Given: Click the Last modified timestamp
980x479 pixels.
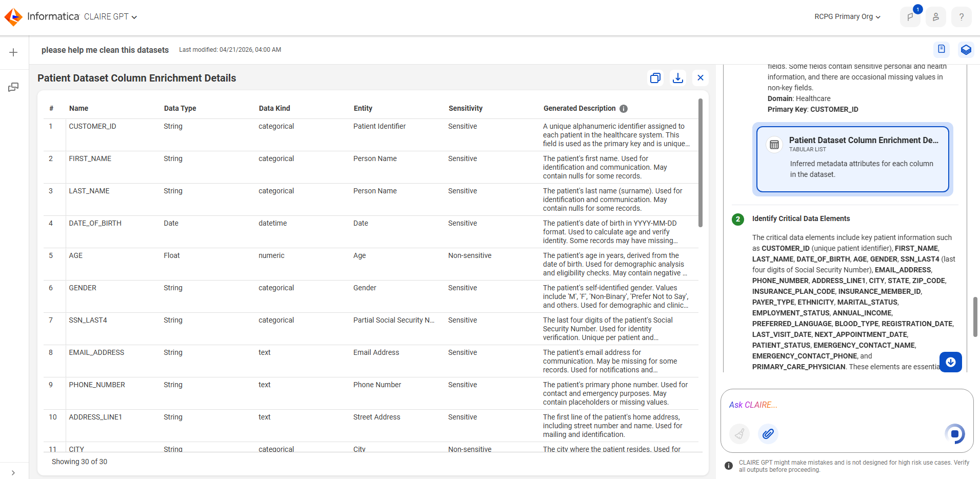Looking at the screenshot, I should pyautogui.click(x=230, y=50).
